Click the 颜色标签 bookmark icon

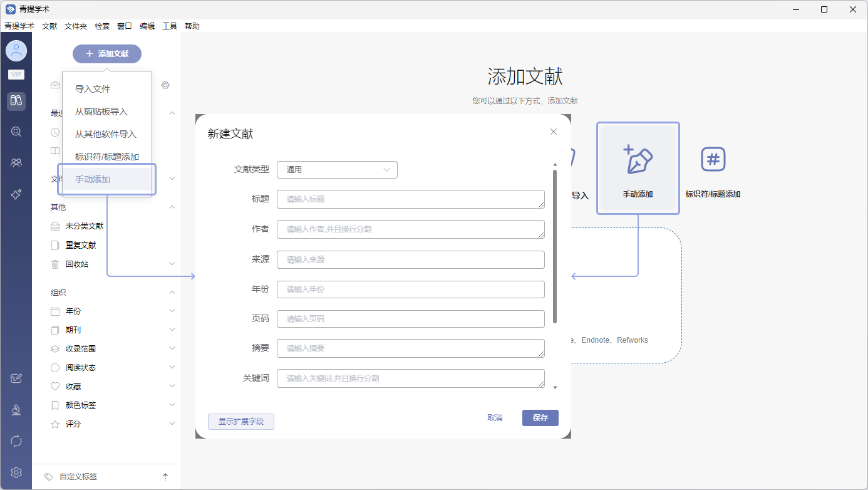click(x=55, y=405)
